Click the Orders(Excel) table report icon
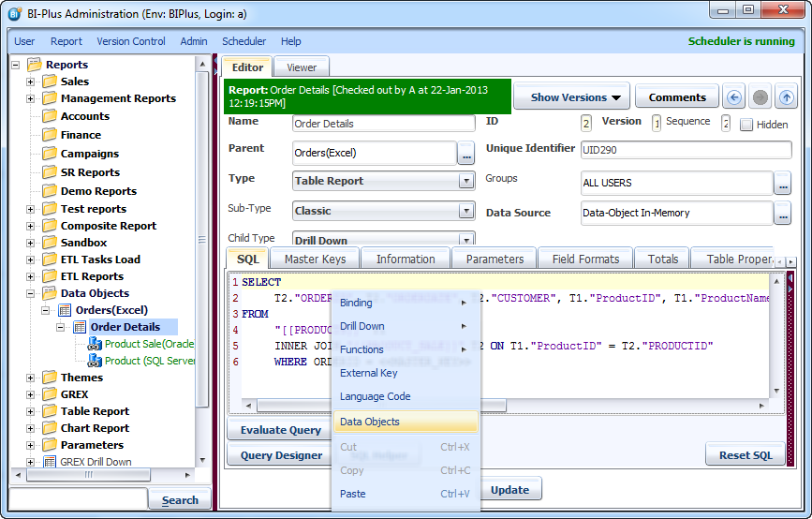This screenshot has width=812, height=519. [x=65, y=310]
